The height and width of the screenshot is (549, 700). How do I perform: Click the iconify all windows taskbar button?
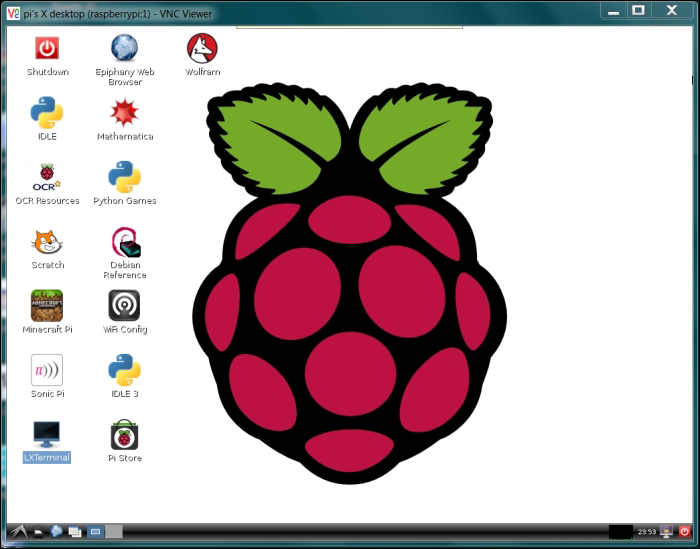75,532
